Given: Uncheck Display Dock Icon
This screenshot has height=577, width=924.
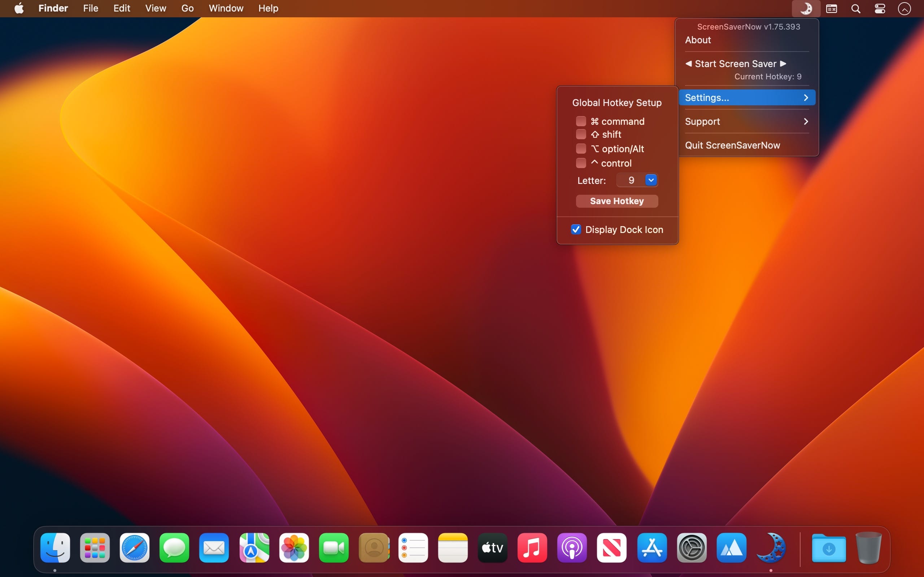Looking at the screenshot, I should tap(576, 229).
